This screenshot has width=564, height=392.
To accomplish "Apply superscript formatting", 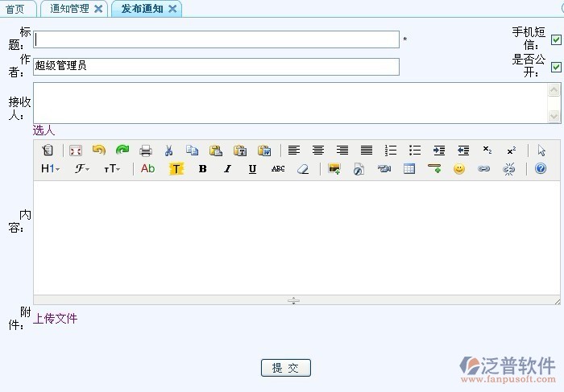I will point(511,151).
